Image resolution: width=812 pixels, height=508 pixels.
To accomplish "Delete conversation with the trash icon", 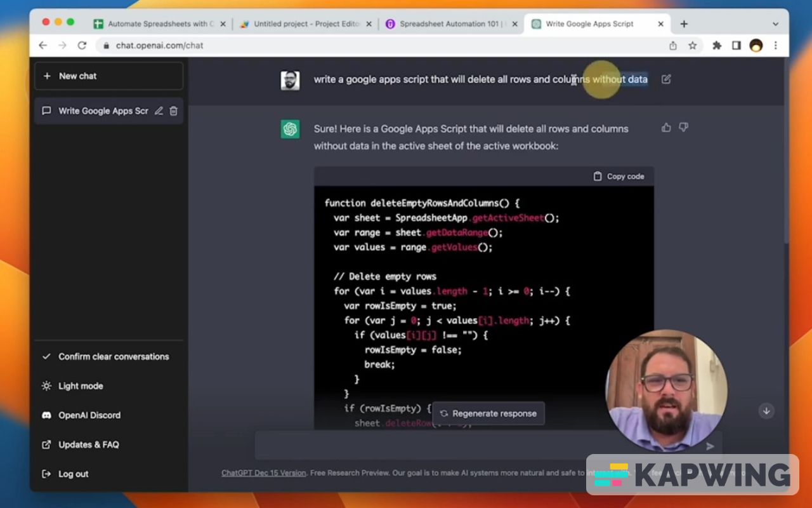I will (174, 110).
